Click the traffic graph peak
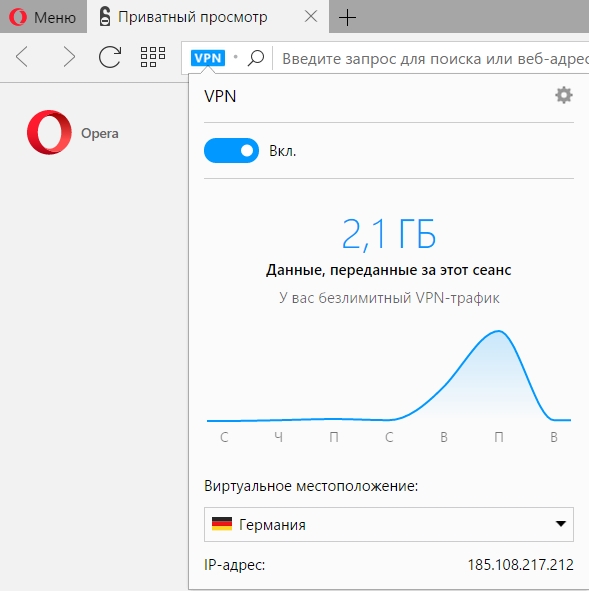This screenshot has width=589, height=591. click(x=498, y=332)
